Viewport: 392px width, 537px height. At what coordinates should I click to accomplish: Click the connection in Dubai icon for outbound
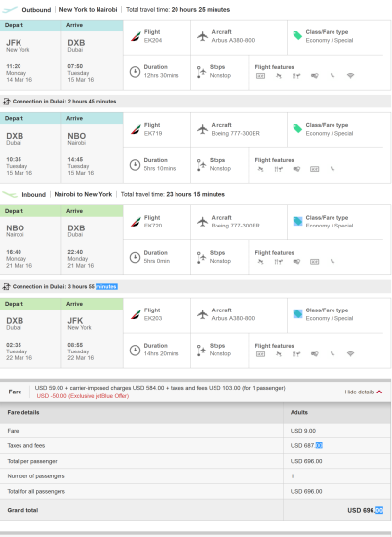(x=6, y=102)
